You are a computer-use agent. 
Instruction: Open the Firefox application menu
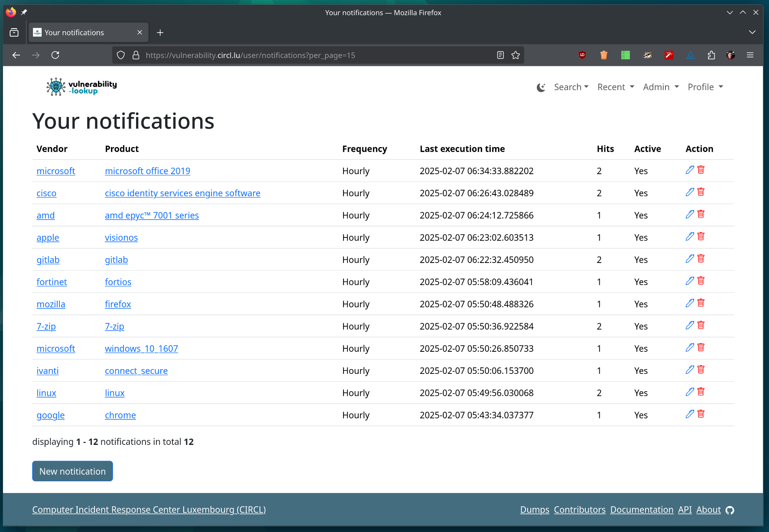point(750,55)
